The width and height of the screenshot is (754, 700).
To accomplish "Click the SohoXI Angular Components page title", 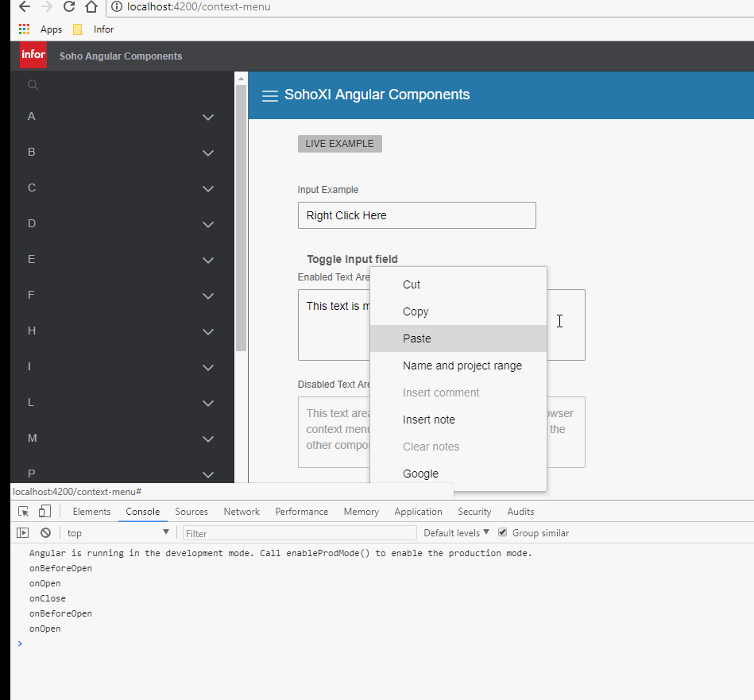I will [x=377, y=95].
